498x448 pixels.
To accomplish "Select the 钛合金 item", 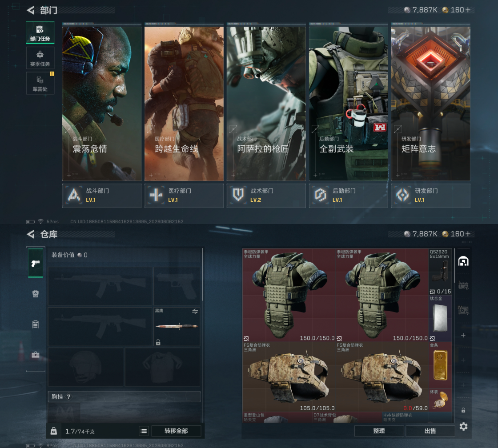I will point(440,319).
